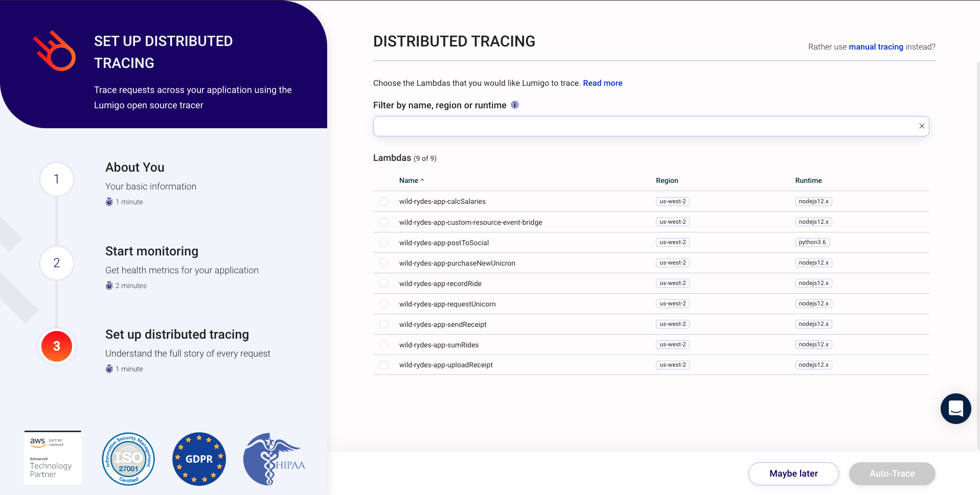Image resolution: width=980 pixels, height=495 pixels.
Task: Click the page vertical scrollbar
Action: (x=977, y=255)
